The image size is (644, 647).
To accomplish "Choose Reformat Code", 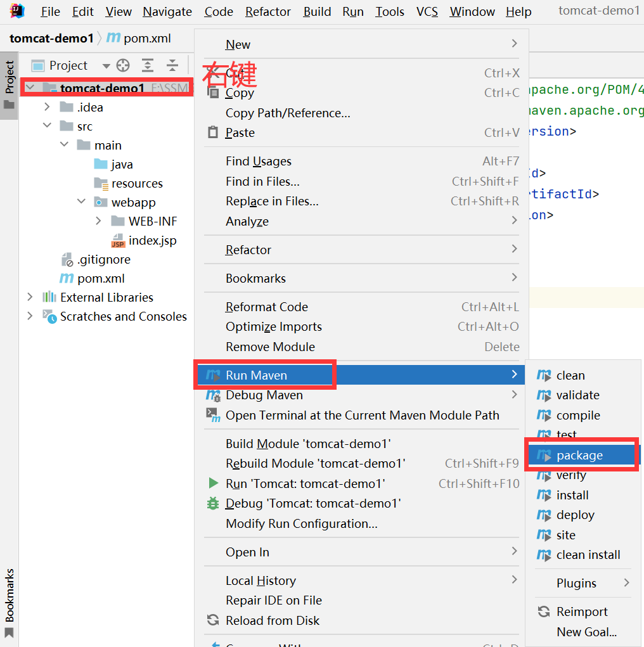I will (x=362, y=307).
